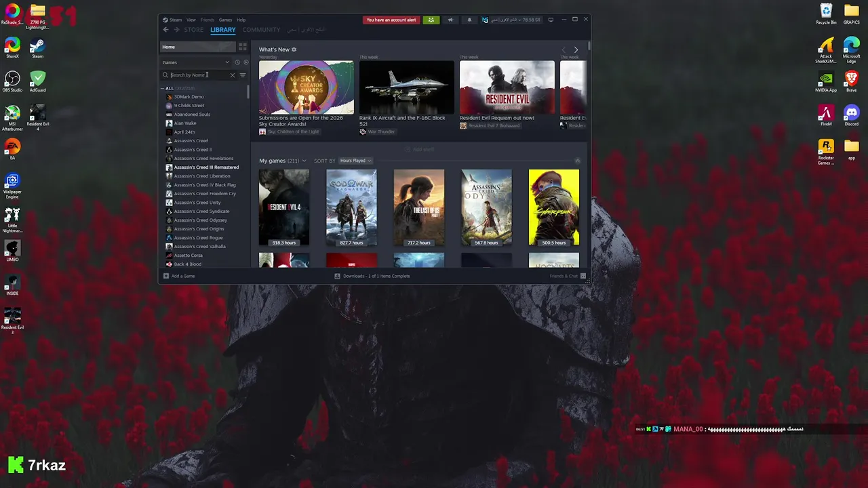Open the Downloads status link
Screen dimensions: 868x488
(x=372, y=276)
